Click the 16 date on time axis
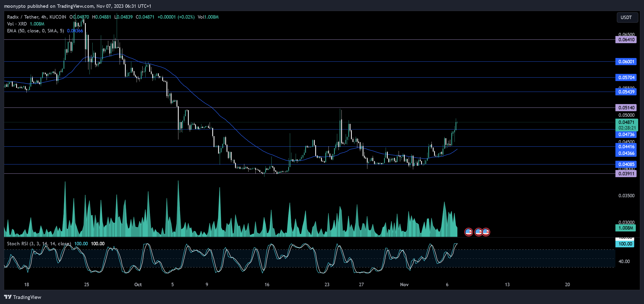644x304 pixels. [x=267, y=285]
